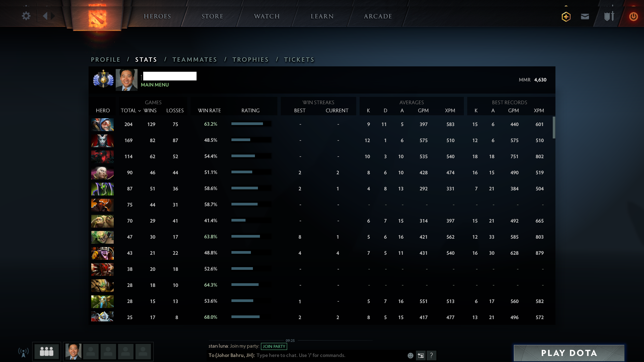
Task: Click the last empty party slot
Action: 143,352
